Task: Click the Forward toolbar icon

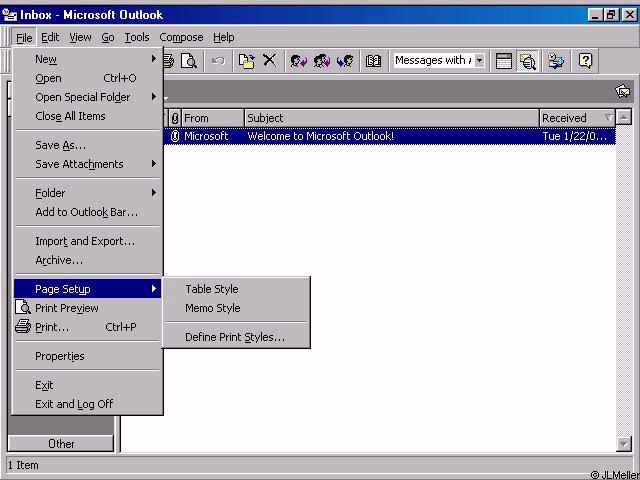Action: 345,61
